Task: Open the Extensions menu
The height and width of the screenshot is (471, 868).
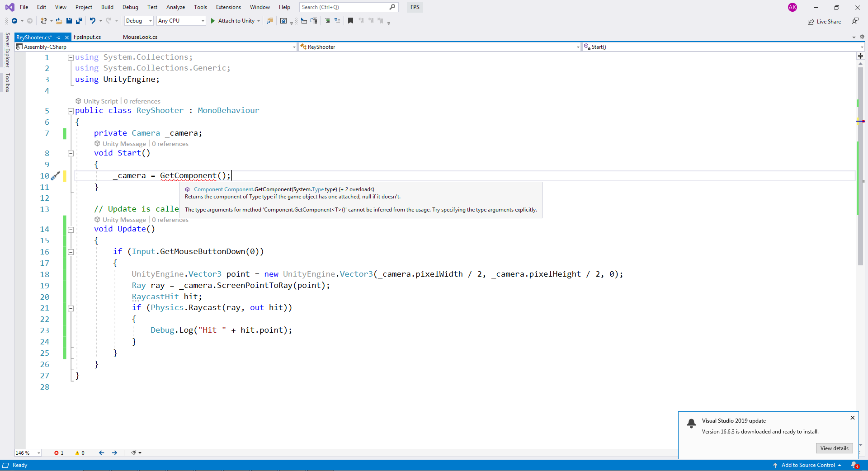Action: coord(228,7)
